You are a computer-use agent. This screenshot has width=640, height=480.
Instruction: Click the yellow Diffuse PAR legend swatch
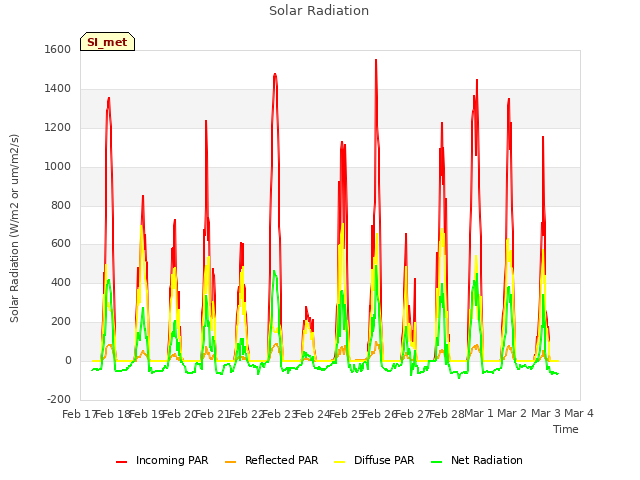[x=340, y=461]
